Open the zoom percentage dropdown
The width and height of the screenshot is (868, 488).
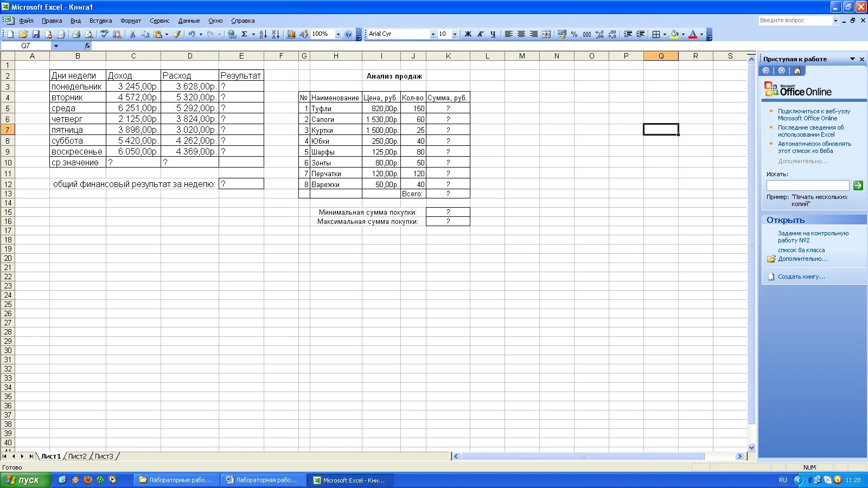point(338,34)
